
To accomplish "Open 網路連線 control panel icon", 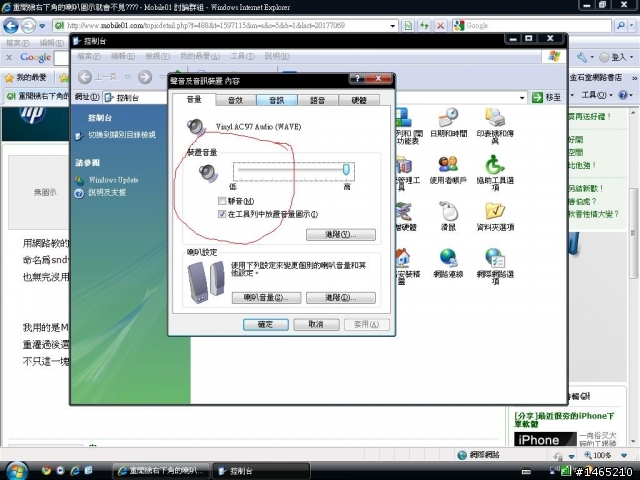I will point(448,263).
